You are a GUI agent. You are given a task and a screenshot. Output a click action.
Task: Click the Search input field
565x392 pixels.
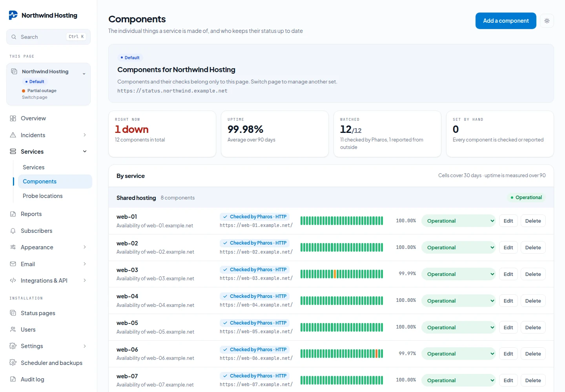[49, 37]
